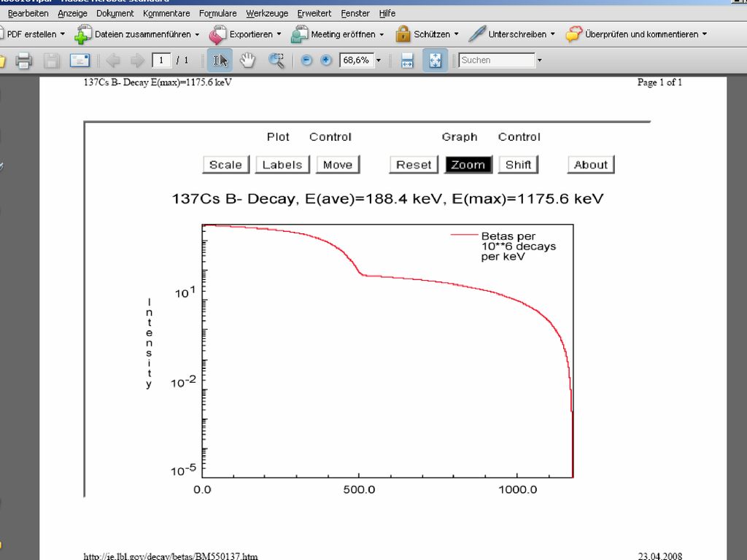
Task: Open the Anzeige menu
Action: coord(72,13)
